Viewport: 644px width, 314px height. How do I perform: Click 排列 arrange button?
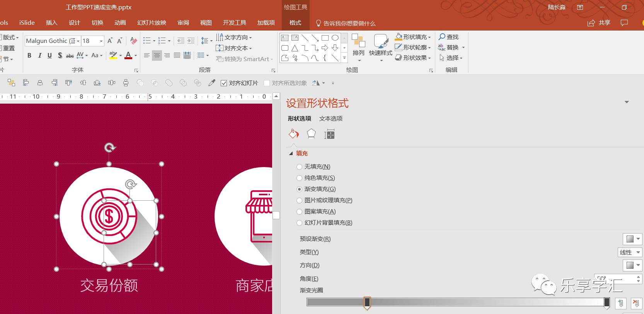pos(358,48)
